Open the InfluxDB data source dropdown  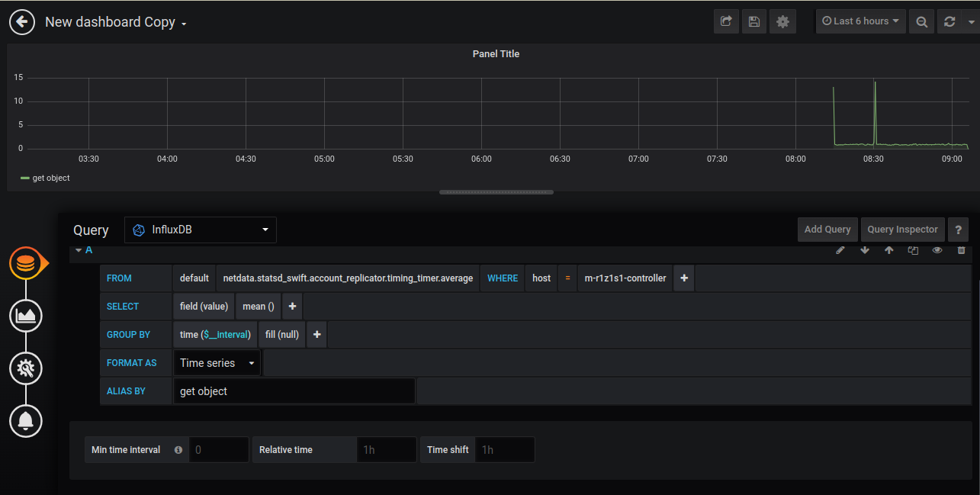coord(201,230)
